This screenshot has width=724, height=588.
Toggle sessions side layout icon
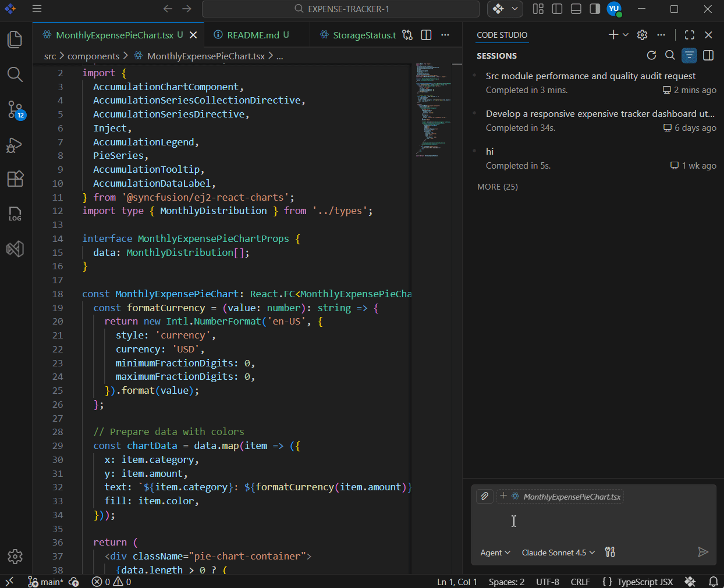pos(708,55)
